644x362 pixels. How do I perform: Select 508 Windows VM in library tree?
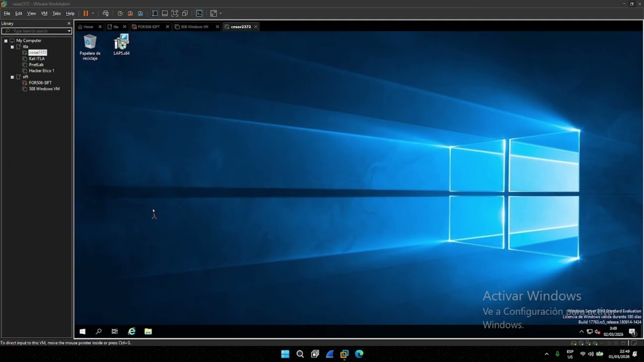coord(44,89)
